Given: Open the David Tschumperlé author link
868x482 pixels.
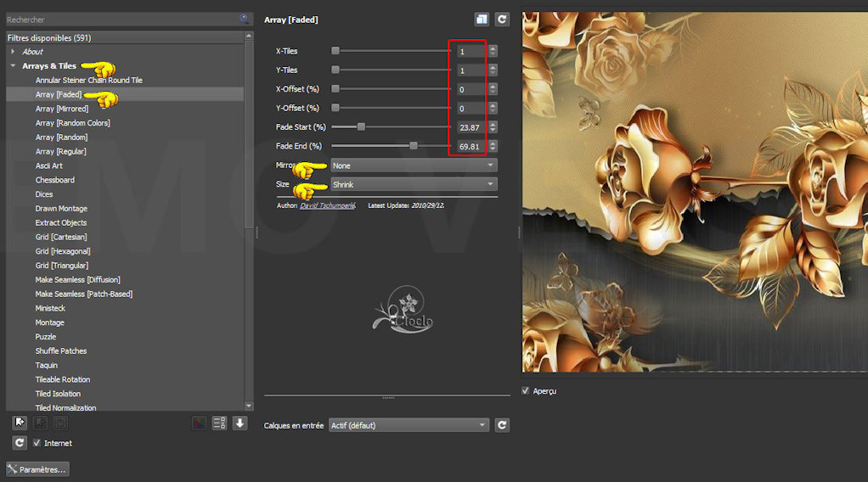Looking at the screenshot, I should click(327, 205).
